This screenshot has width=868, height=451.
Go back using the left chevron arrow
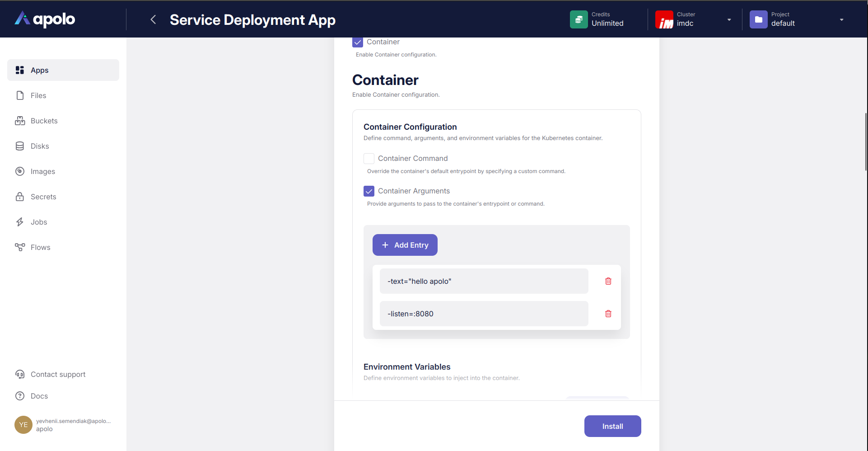[153, 19]
